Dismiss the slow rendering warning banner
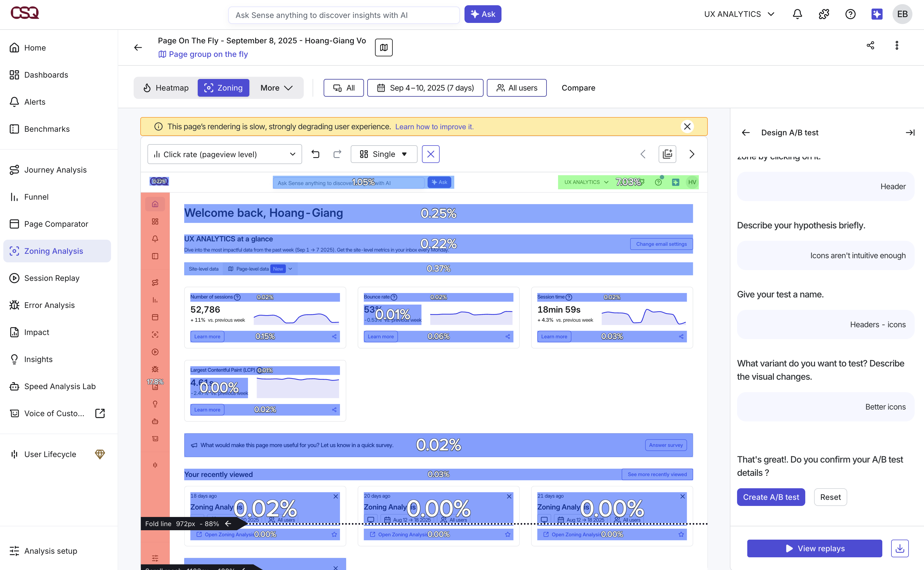 tap(687, 127)
